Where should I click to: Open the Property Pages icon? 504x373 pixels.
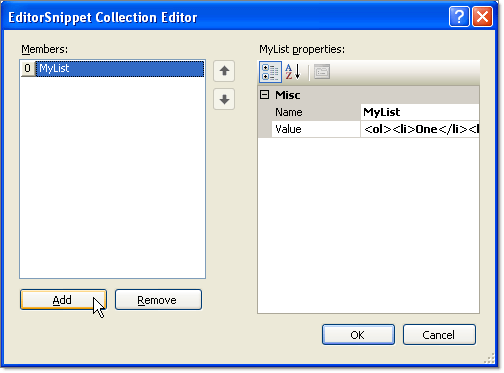tap(322, 72)
